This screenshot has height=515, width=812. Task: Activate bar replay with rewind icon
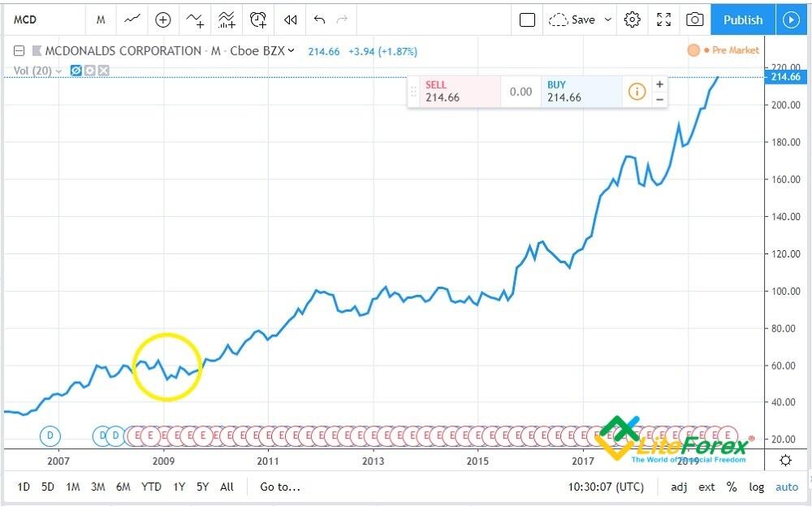point(290,19)
